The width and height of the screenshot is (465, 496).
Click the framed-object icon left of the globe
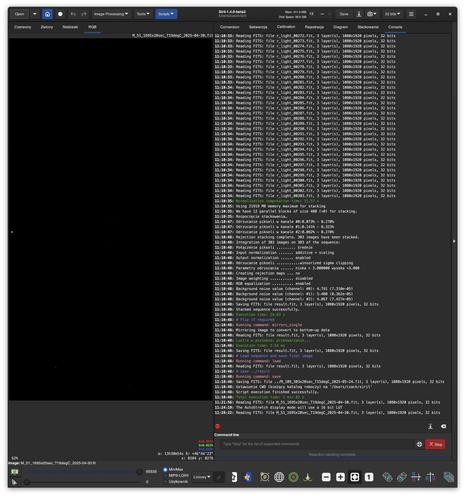pyautogui.click(x=265, y=477)
